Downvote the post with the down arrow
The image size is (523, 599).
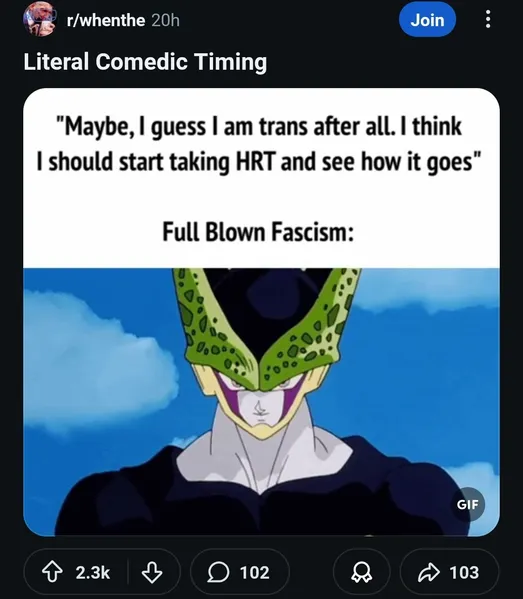click(x=152, y=572)
